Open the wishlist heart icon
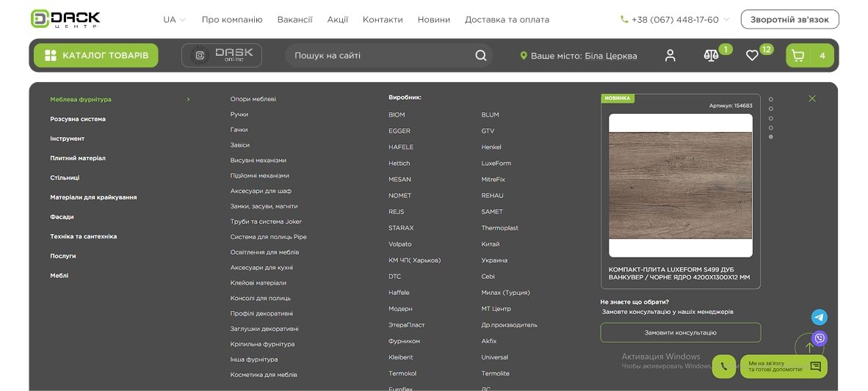Image resolution: width=868 pixels, height=391 pixels. [752, 56]
